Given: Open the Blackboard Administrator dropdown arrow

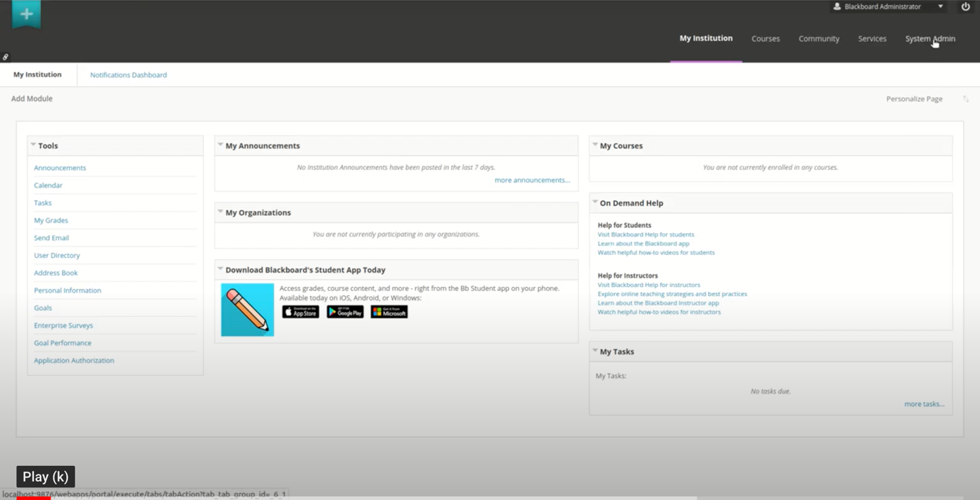Looking at the screenshot, I should pyautogui.click(x=940, y=6).
